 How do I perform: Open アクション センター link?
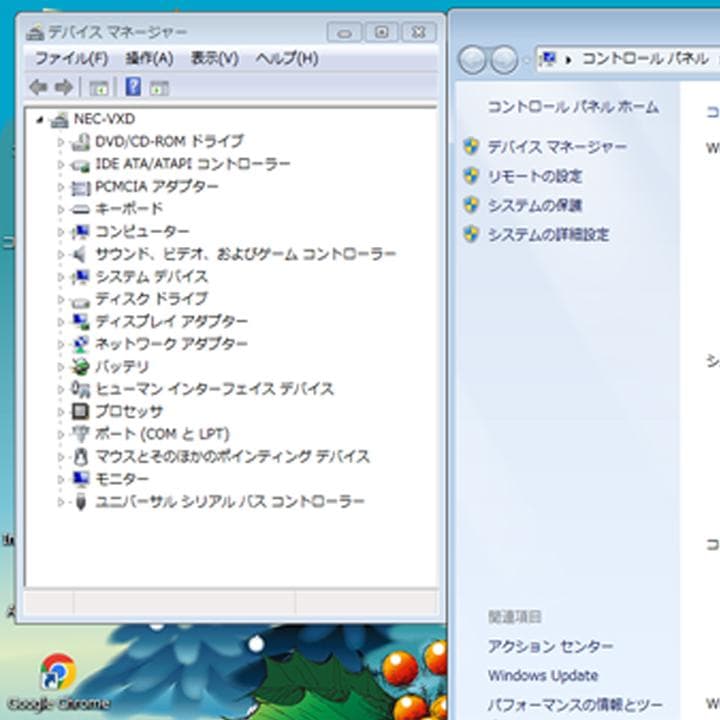[550, 647]
